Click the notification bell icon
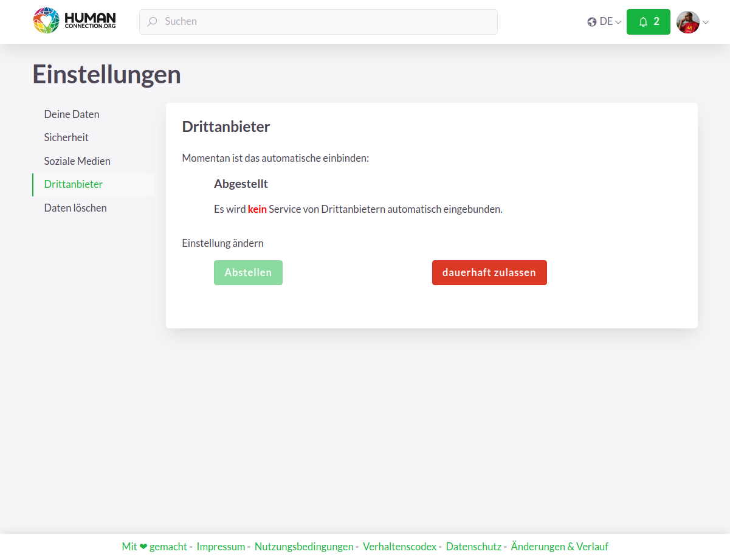The width and height of the screenshot is (730, 560). pos(643,22)
